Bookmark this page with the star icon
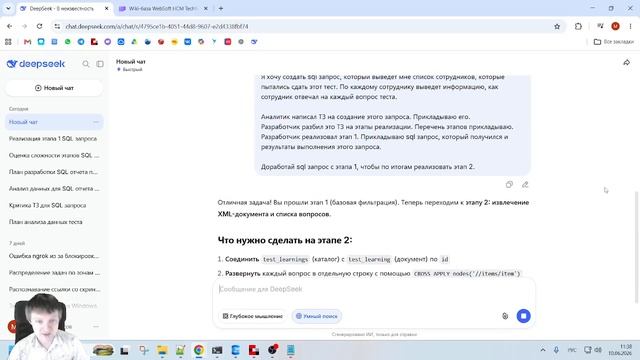The height and width of the screenshot is (360, 640). coord(557,26)
